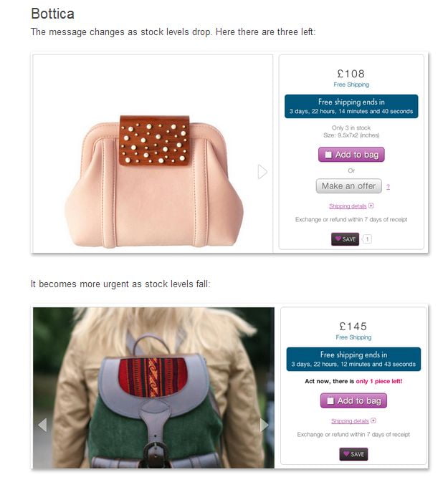The image size is (448, 477).
Task: Click next-image arrow on pink bag photo
Action: point(262,172)
